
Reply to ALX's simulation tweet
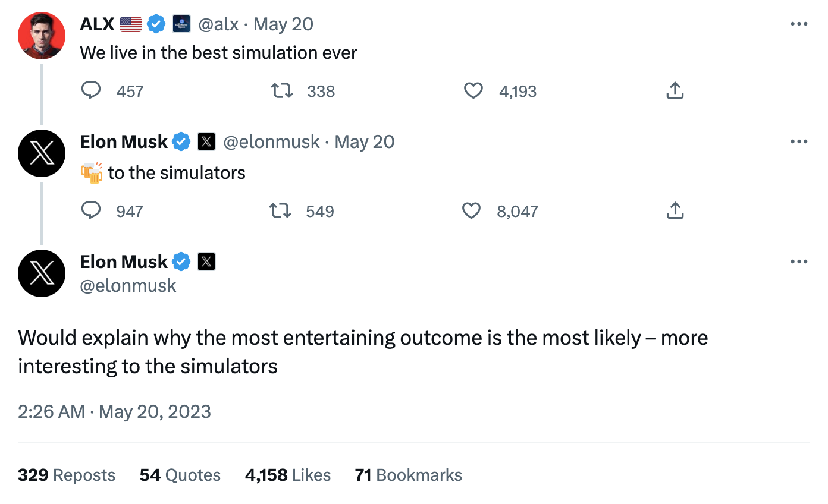coord(91,90)
